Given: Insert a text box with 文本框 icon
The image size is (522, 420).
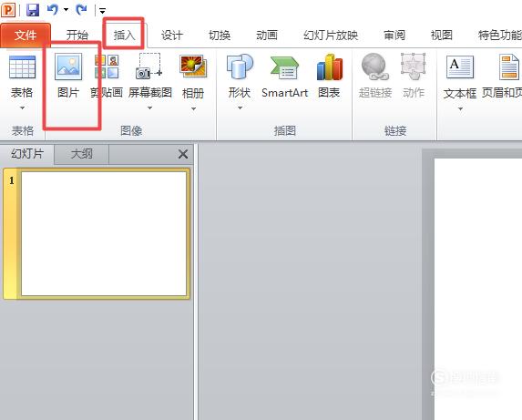Looking at the screenshot, I should click(x=460, y=67).
